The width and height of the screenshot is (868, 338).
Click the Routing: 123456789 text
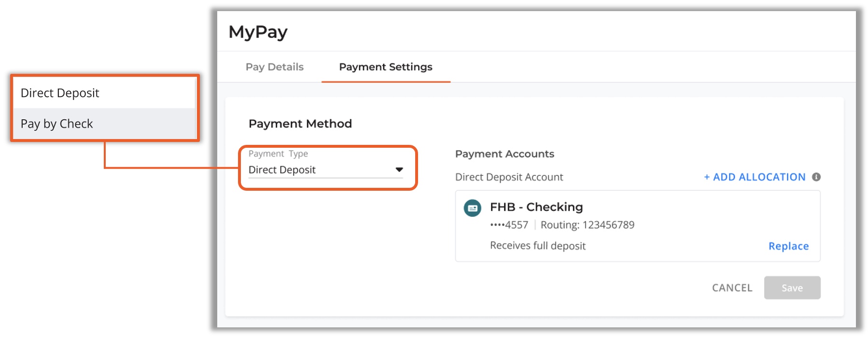[587, 225]
